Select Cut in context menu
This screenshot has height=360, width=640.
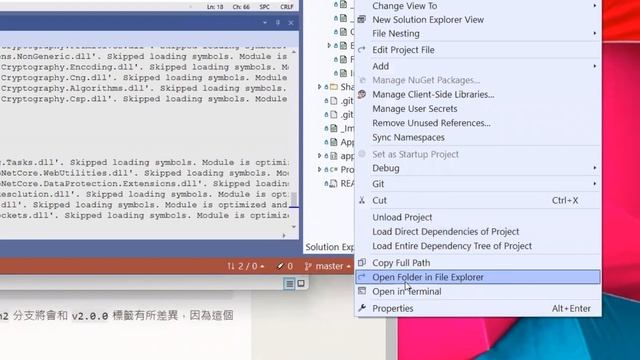point(478,200)
